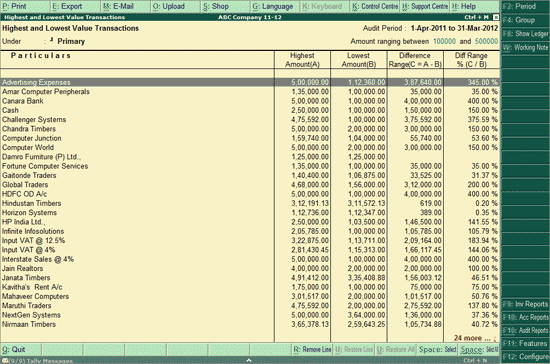This screenshot has width=550, height=364.
Task: Select the Canara Bank ledger row
Action: (x=250, y=101)
